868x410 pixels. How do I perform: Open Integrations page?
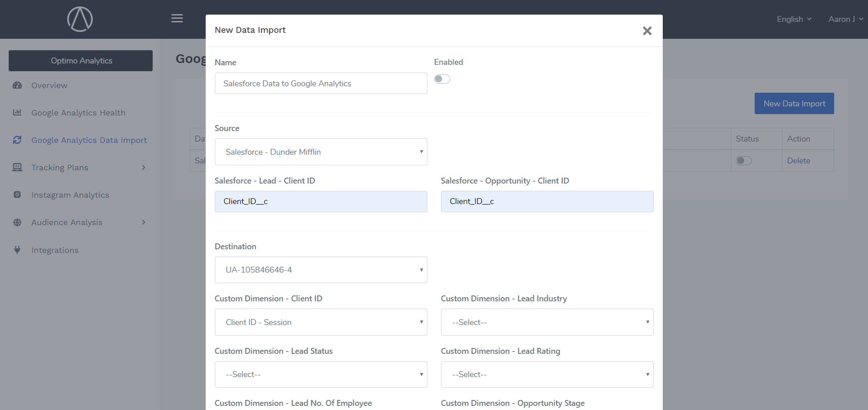(x=55, y=250)
